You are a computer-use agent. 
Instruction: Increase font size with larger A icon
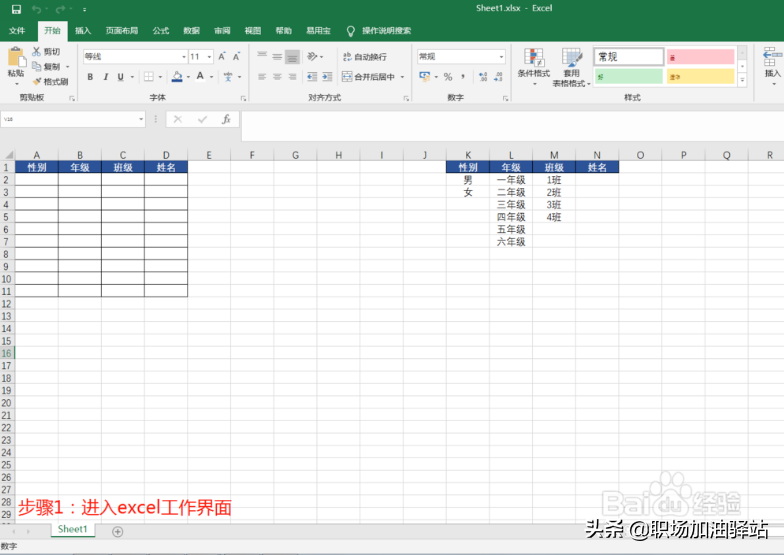[222, 56]
